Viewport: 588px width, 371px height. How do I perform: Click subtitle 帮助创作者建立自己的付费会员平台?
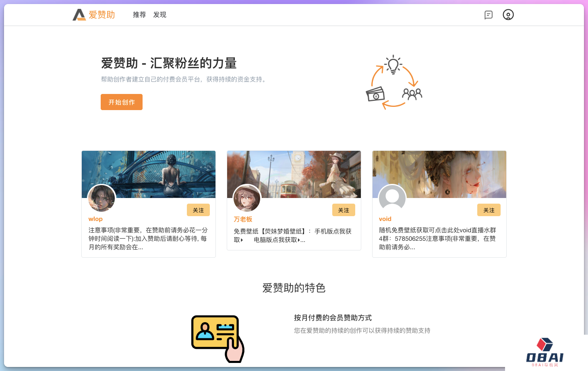point(184,79)
